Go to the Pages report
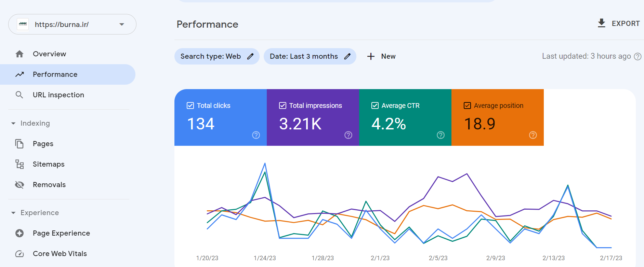The image size is (644, 267). [x=43, y=144]
